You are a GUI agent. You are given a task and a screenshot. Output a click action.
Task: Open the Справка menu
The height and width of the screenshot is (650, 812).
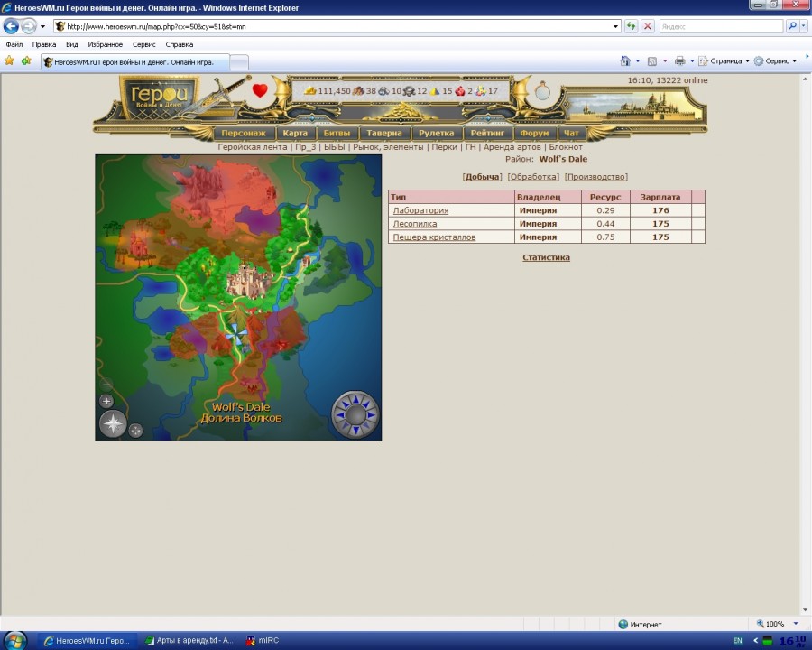tap(180, 44)
